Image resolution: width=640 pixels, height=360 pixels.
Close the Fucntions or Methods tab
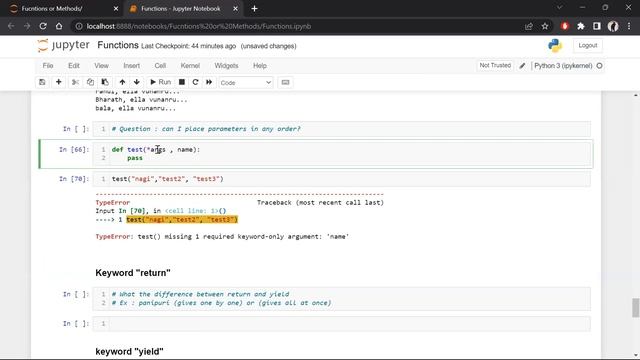coord(116,9)
